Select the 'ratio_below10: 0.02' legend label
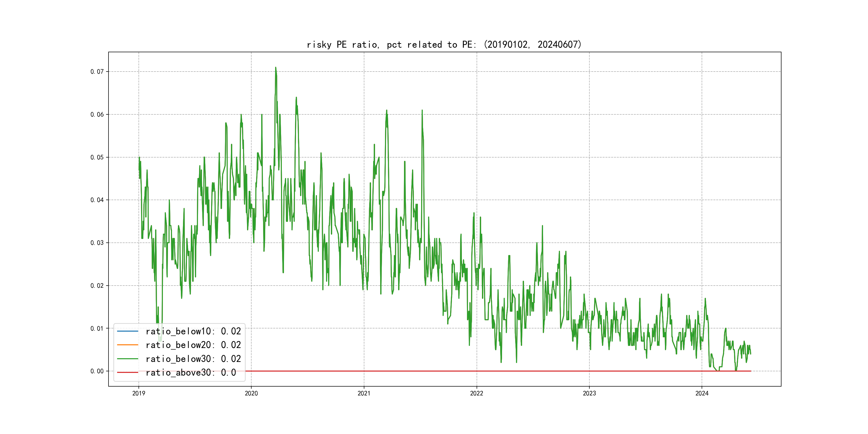Image resolution: width=868 pixels, height=434 pixels. (193, 331)
